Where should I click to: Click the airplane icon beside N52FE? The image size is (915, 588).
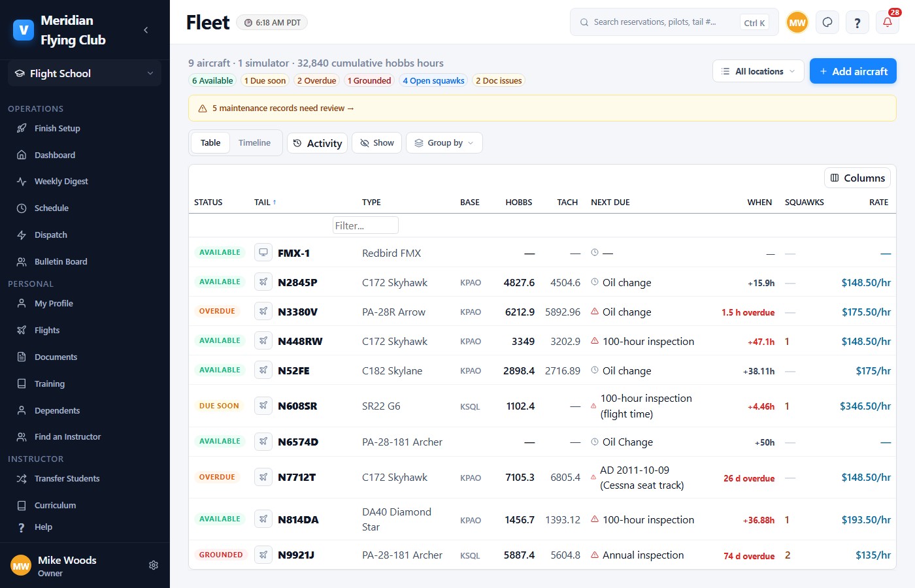(263, 370)
